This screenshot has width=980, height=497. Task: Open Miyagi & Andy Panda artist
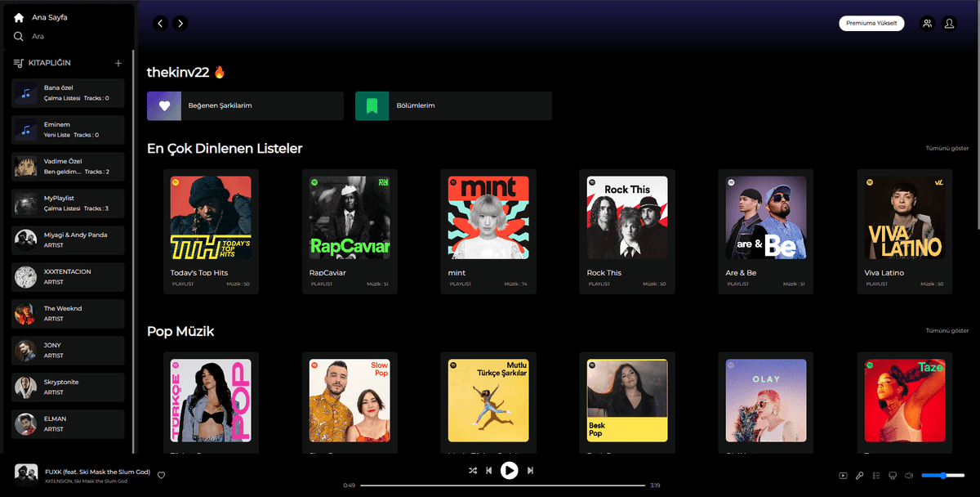[69, 240]
